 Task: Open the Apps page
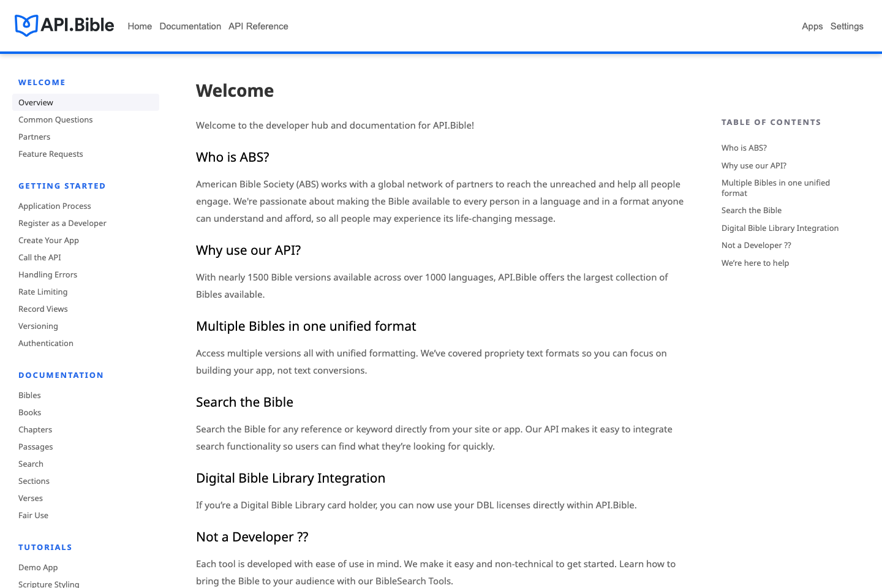(x=812, y=26)
